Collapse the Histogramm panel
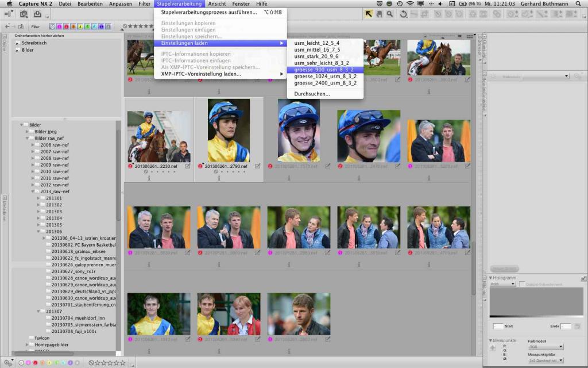The image size is (588, 368). tap(490, 278)
